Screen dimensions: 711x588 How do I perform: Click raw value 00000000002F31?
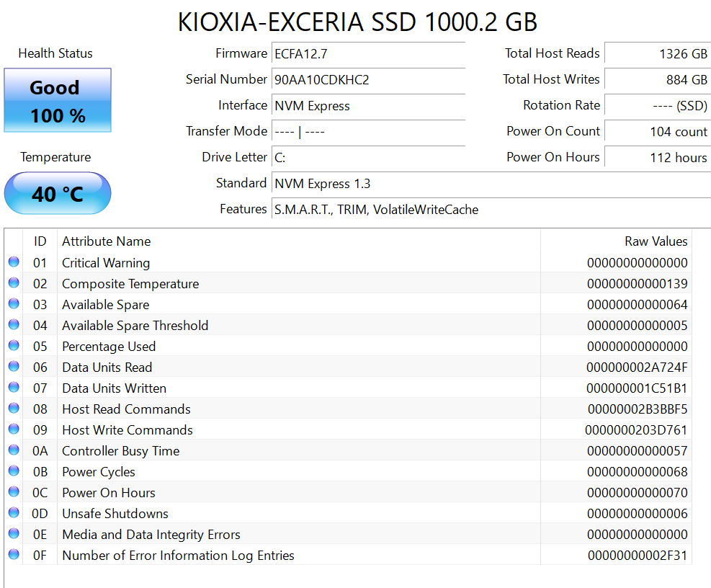pos(638,555)
